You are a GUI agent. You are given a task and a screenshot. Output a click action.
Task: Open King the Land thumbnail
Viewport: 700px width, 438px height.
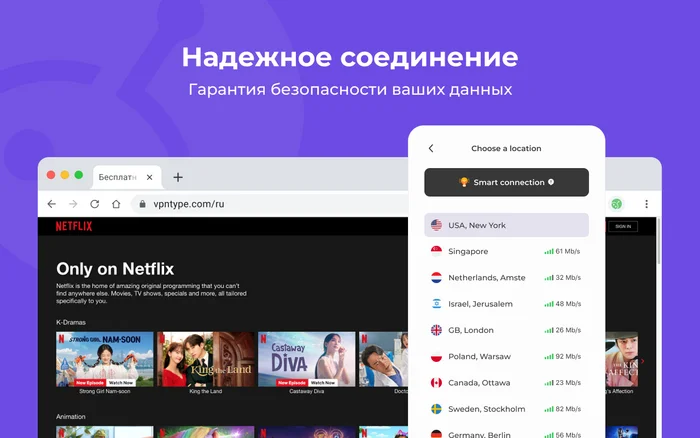click(x=206, y=359)
